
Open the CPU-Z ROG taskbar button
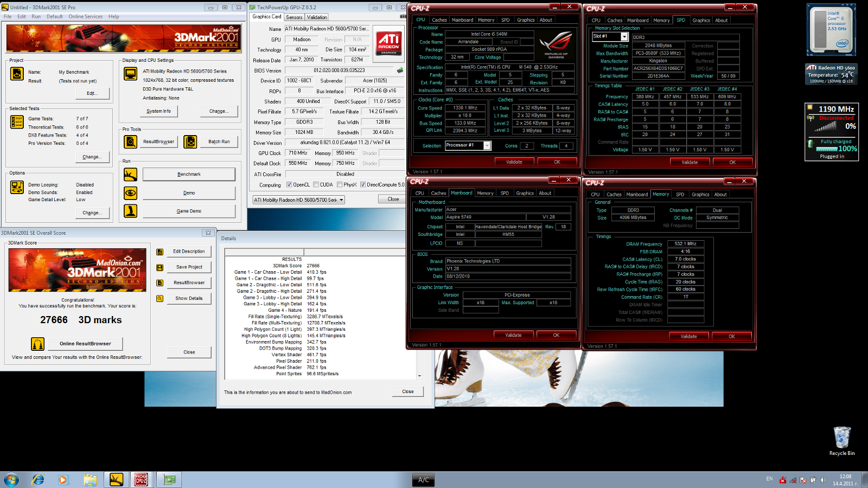point(142,480)
